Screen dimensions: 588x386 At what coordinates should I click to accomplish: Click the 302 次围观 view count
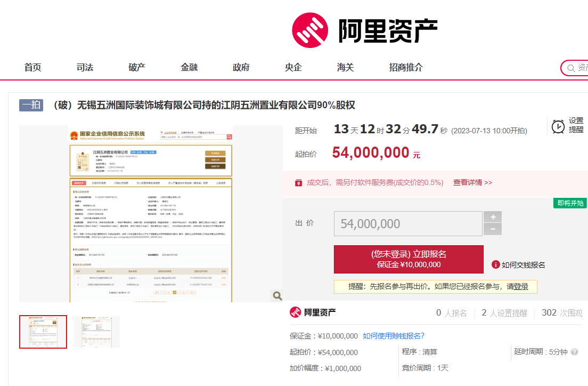[x=562, y=313]
